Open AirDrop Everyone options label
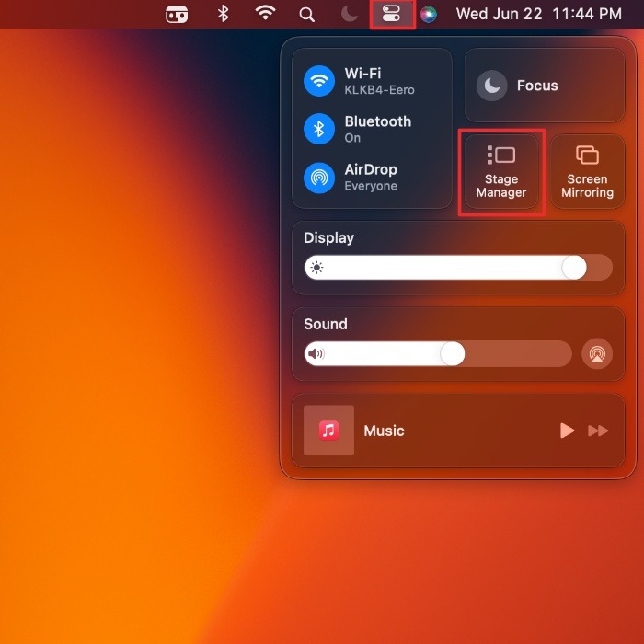The height and width of the screenshot is (644, 644). pyautogui.click(x=371, y=178)
